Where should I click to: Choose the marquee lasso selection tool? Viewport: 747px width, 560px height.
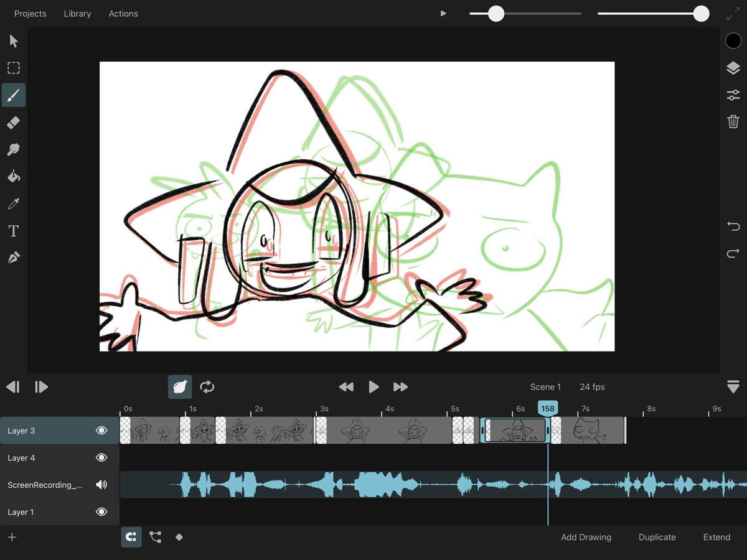coord(14,68)
